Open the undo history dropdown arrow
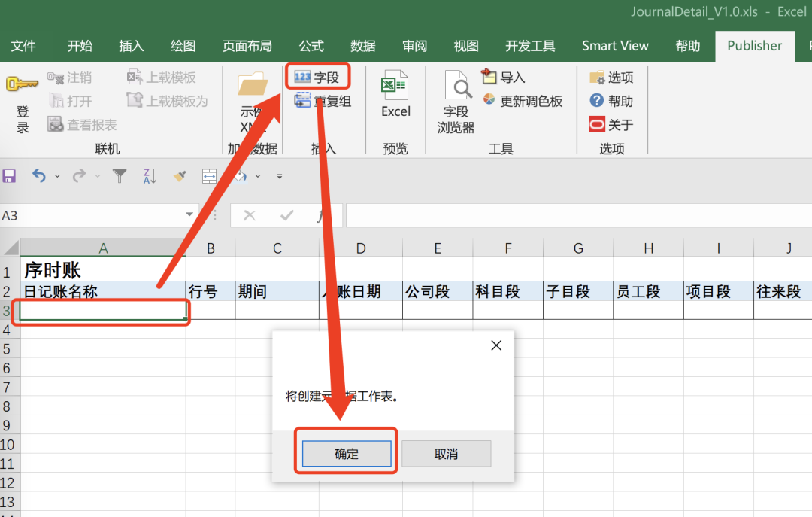This screenshot has width=812, height=517. 57,177
